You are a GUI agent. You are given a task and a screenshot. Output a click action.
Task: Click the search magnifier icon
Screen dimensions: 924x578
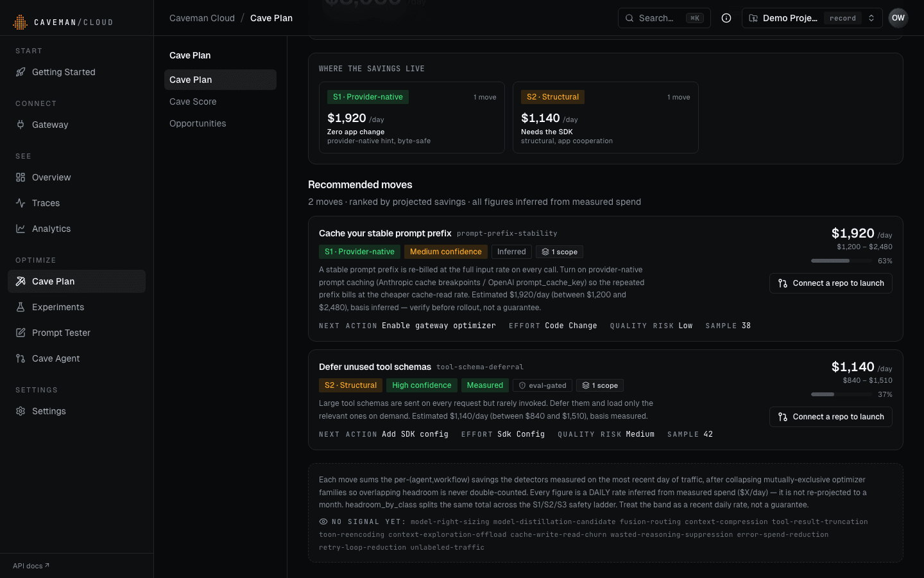[x=629, y=18]
